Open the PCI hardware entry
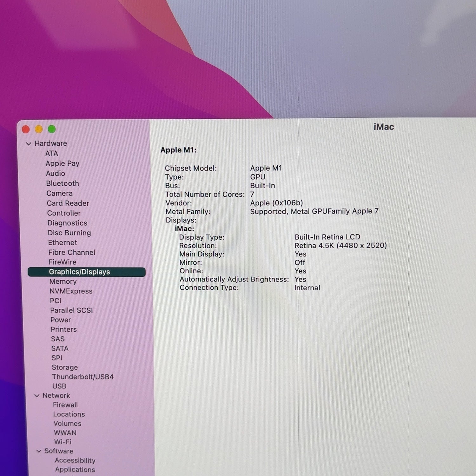 [56, 301]
